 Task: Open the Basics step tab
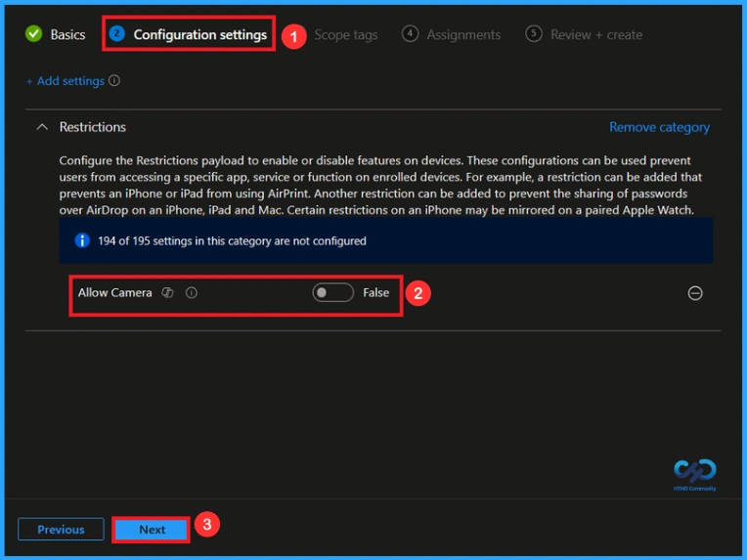[x=56, y=34]
